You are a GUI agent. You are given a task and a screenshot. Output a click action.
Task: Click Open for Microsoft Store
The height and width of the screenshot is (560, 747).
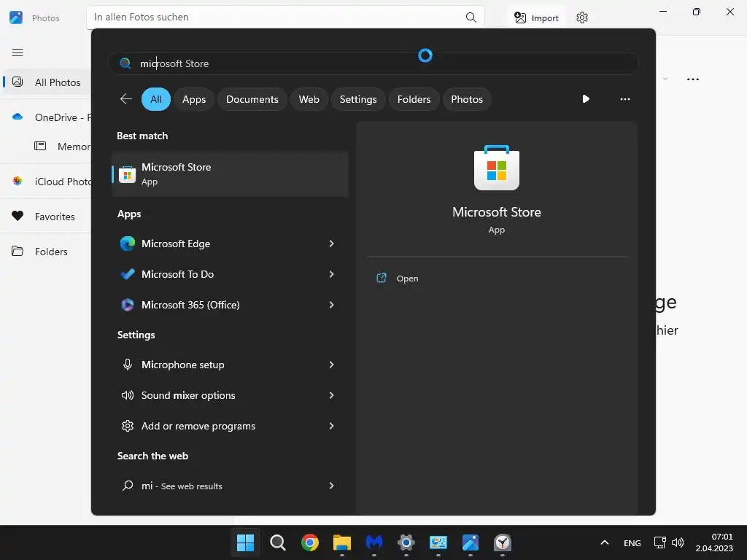(398, 278)
